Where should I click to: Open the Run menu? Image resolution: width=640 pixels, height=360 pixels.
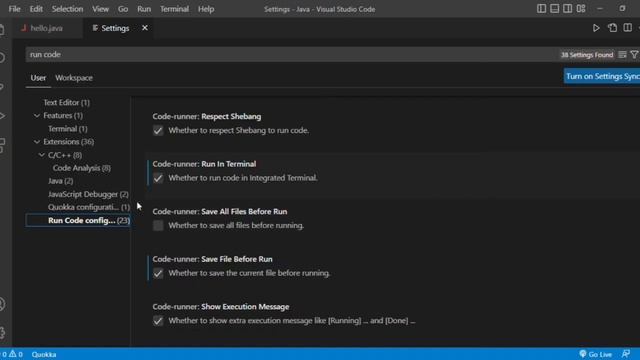144,9
